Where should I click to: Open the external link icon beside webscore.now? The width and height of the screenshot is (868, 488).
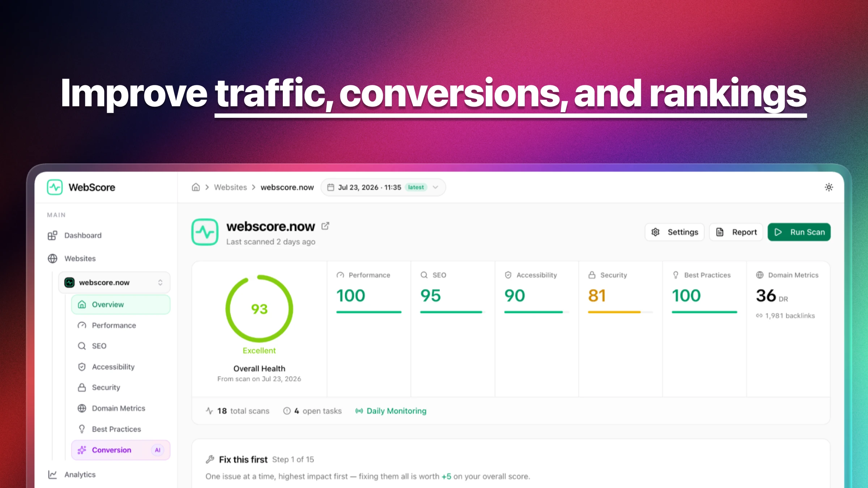[325, 226]
